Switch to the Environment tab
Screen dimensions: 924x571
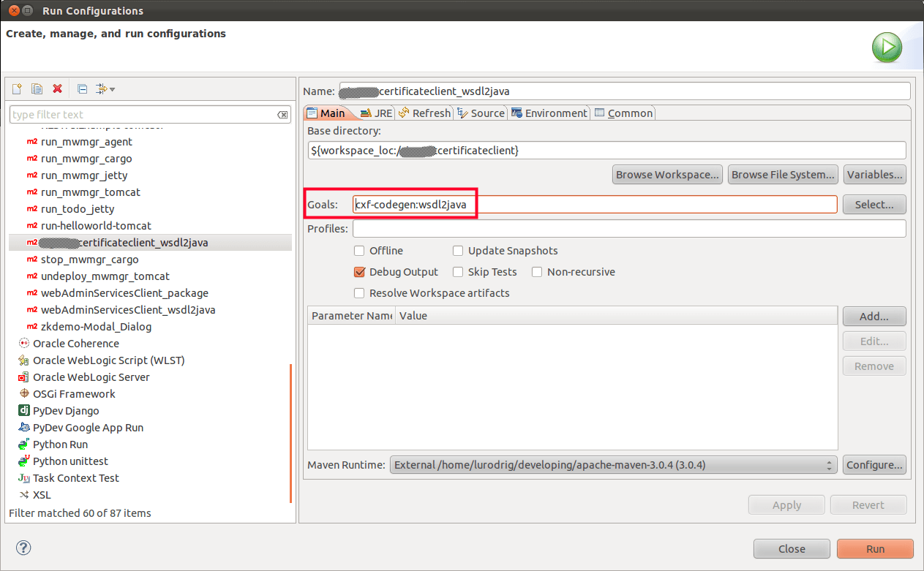[x=549, y=113]
